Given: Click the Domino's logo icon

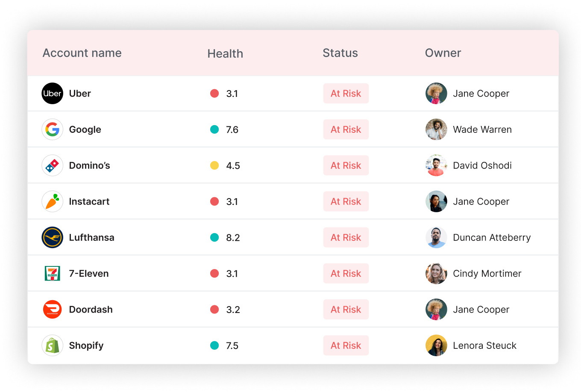Looking at the screenshot, I should (x=52, y=165).
